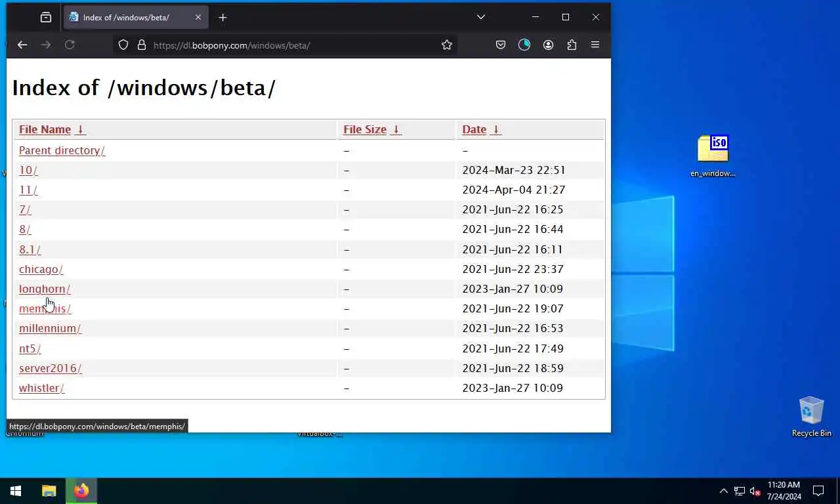Open the longhorn/ directory
The image size is (840, 504).
45,289
